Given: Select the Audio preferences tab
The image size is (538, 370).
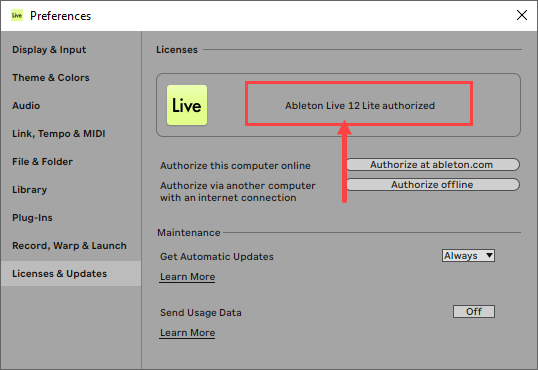Looking at the screenshot, I should coord(26,106).
